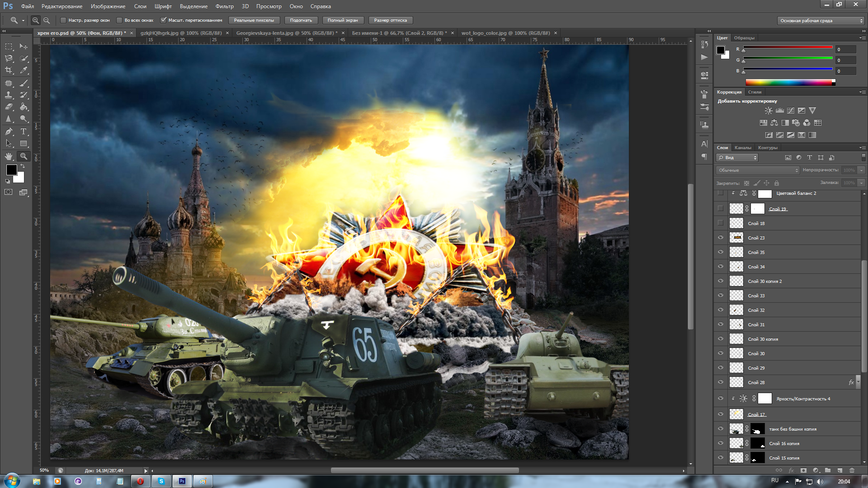Hide the Яркость/Контрастность 4 adjustment layer
This screenshot has height=488, width=868.
click(721, 399)
